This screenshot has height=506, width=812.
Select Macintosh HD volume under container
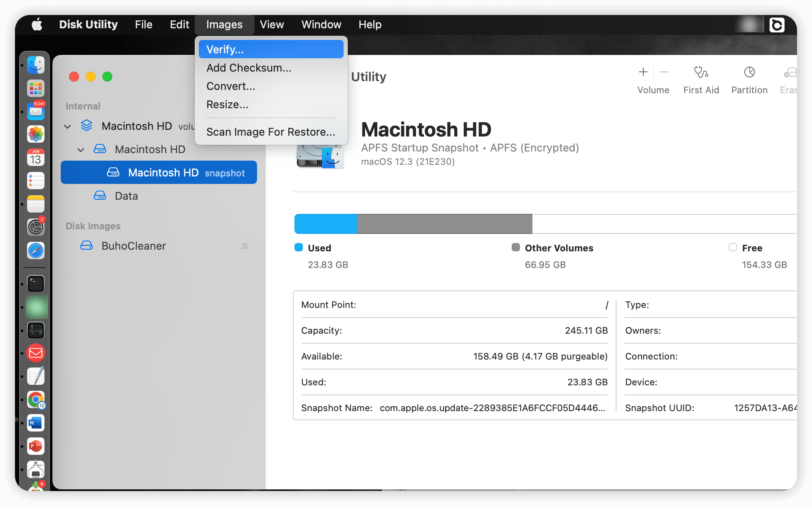[159, 149]
